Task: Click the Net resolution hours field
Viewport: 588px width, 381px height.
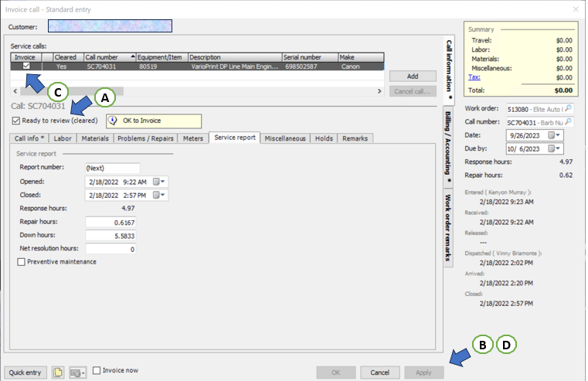Action: 110,249
